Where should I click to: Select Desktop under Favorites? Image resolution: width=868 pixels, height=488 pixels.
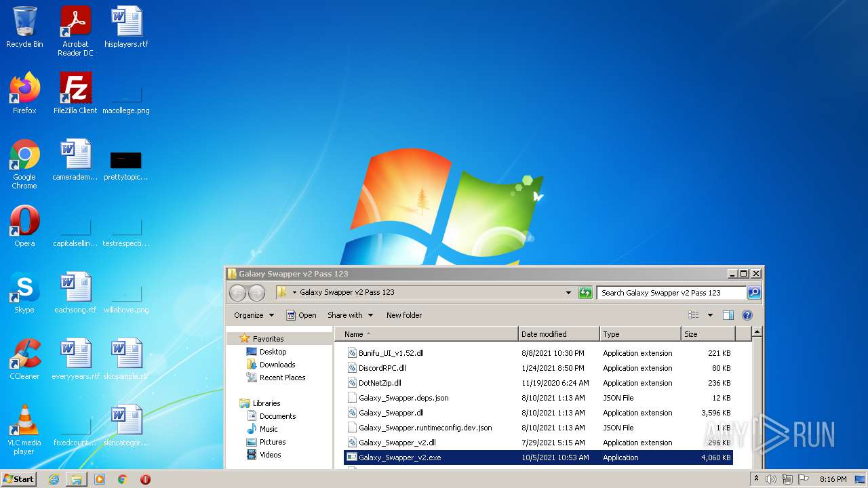(273, 352)
